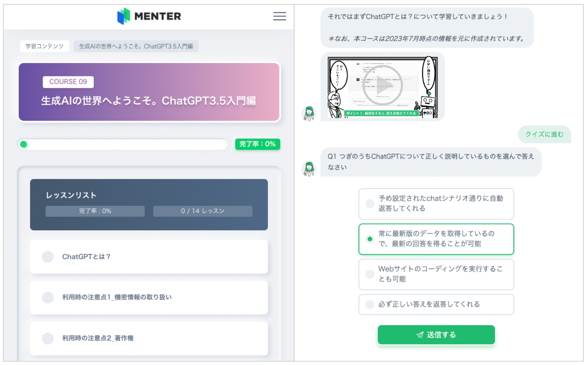Click the 機密情報の取り扱い lesson status circle
Viewport: 588px width, 365px height.
click(x=48, y=298)
